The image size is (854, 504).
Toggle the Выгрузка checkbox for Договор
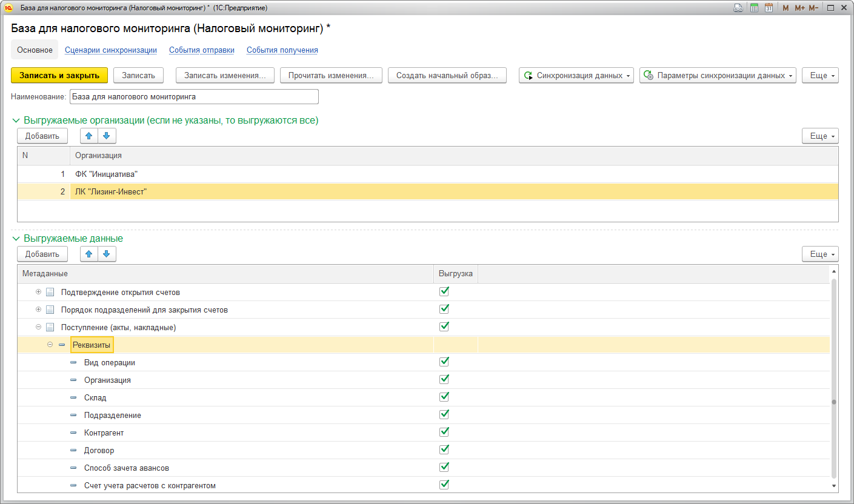pos(444,449)
